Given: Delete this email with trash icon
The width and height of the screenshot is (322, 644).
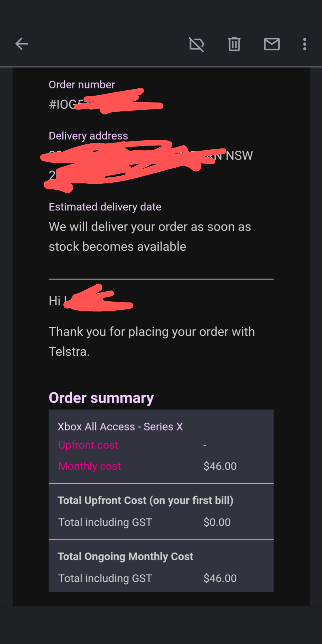Looking at the screenshot, I should coord(234,44).
